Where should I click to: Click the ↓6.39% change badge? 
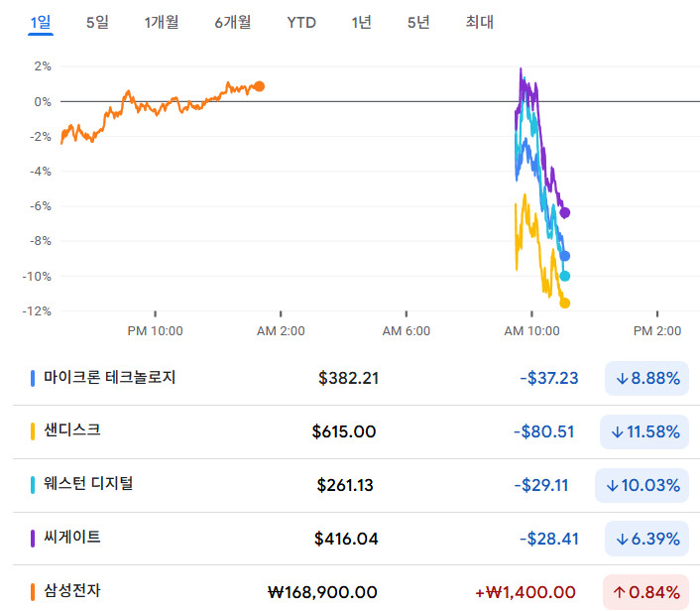(x=646, y=539)
